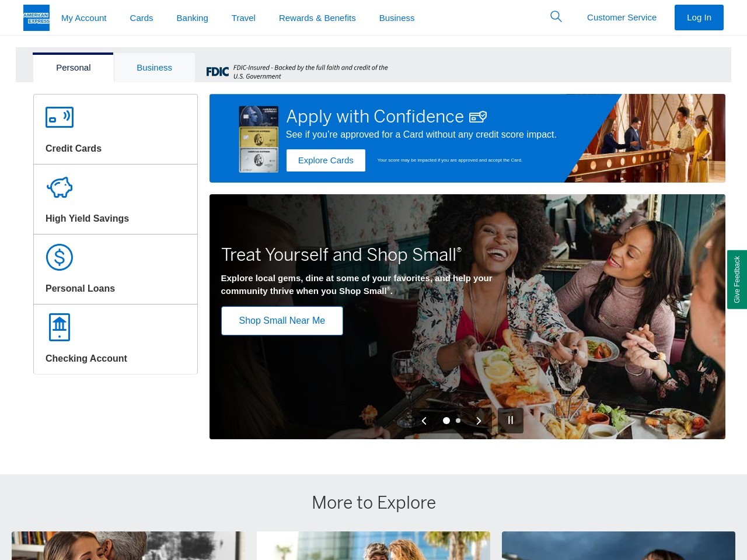
Task: Click the Personal Loans dollar coin icon
Action: (60, 257)
